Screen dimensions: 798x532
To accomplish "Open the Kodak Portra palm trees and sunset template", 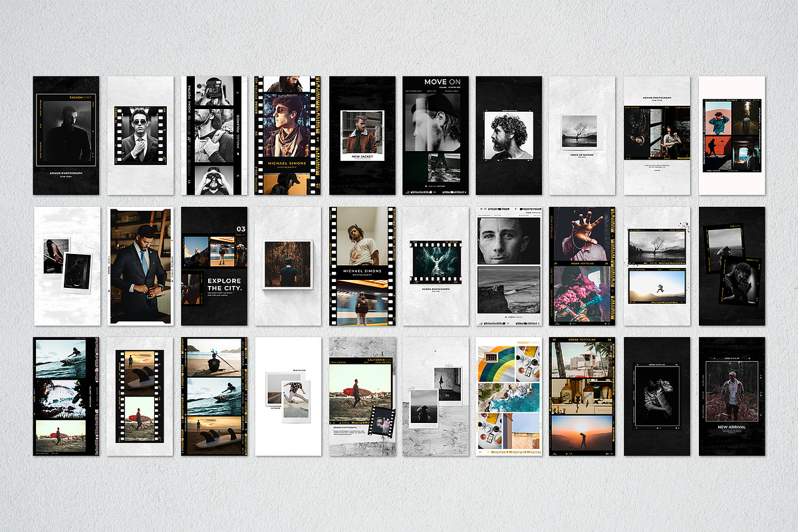I will click(x=583, y=396).
